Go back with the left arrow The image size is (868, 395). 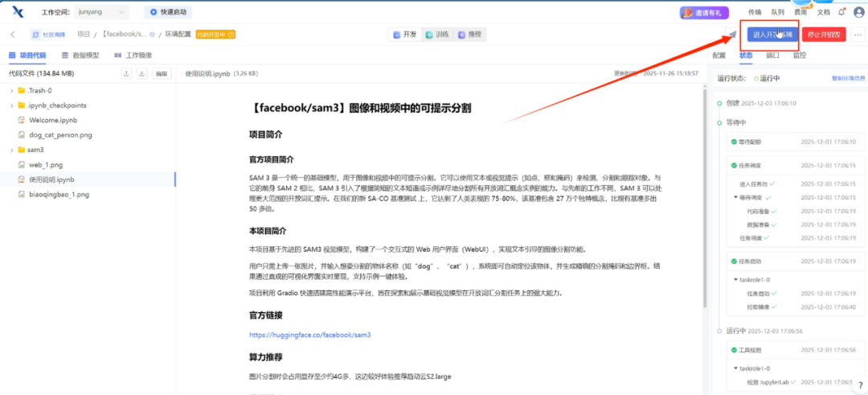[x=13, y=35]
